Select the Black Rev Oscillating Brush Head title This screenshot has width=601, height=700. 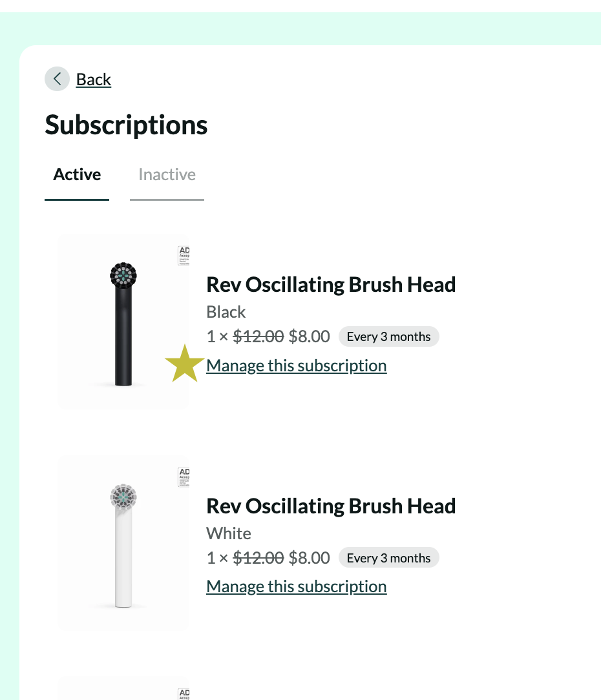pyautogui.click(x=331, y=284)
